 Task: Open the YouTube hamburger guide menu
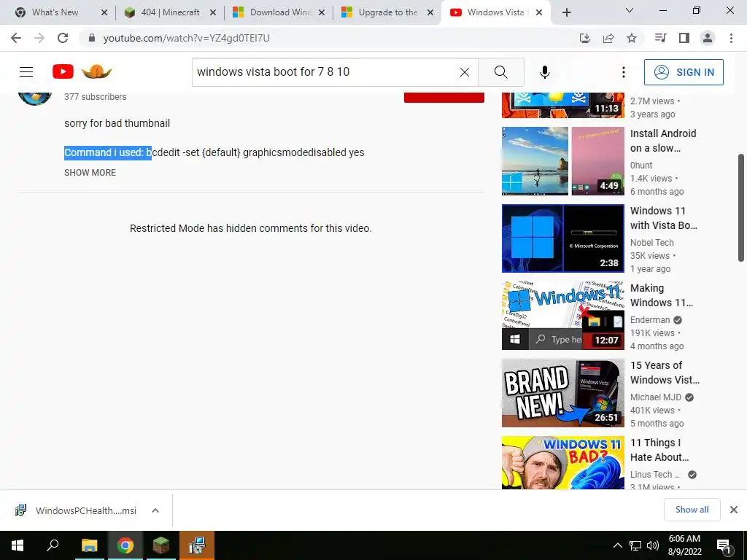pos(26,72)
